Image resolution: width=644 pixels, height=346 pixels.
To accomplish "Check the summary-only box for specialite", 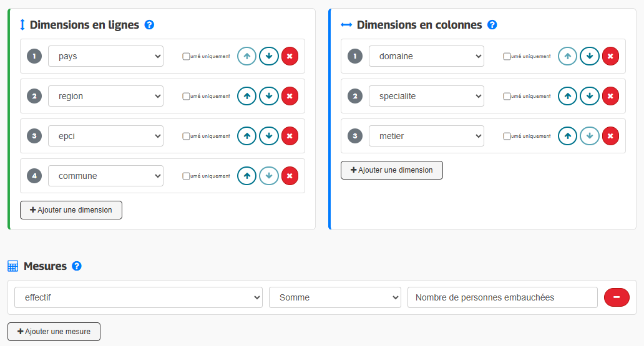I will tap(507, 96).
